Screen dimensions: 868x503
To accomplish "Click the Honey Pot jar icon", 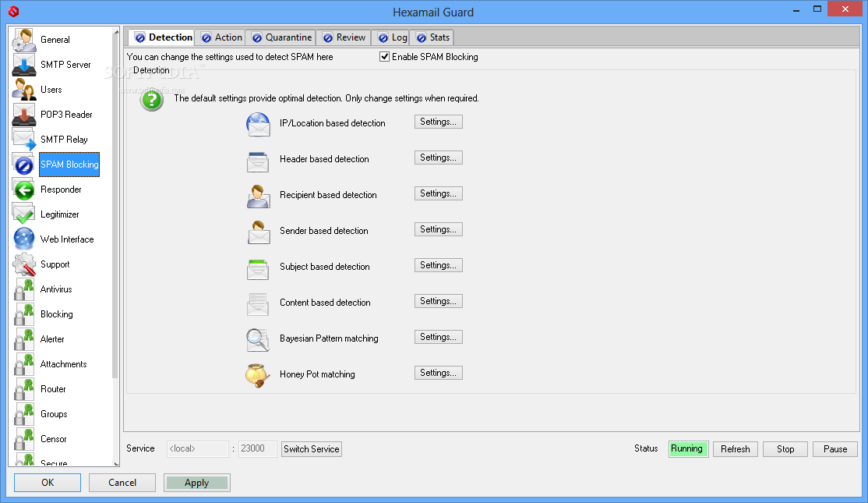I will click(258, 376).
